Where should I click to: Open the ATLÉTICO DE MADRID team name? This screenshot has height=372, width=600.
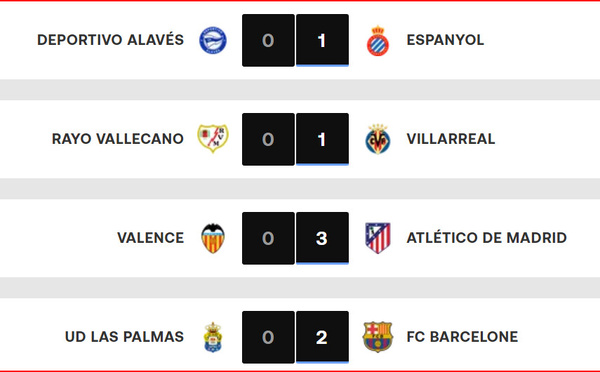pos(486,238)
